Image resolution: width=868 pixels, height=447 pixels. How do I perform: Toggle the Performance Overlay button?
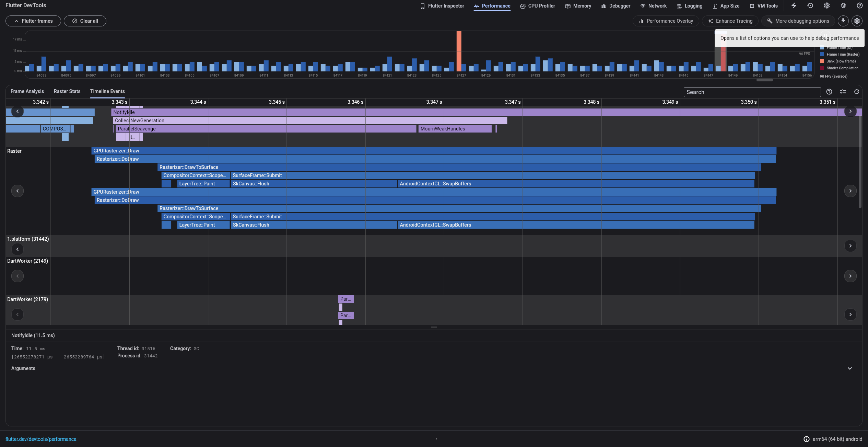(666, 21)
